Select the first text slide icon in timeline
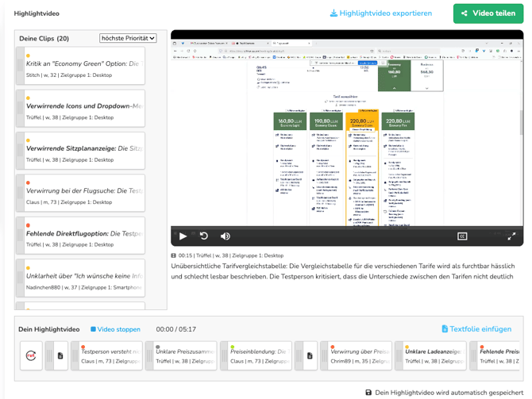 [60, 356]
